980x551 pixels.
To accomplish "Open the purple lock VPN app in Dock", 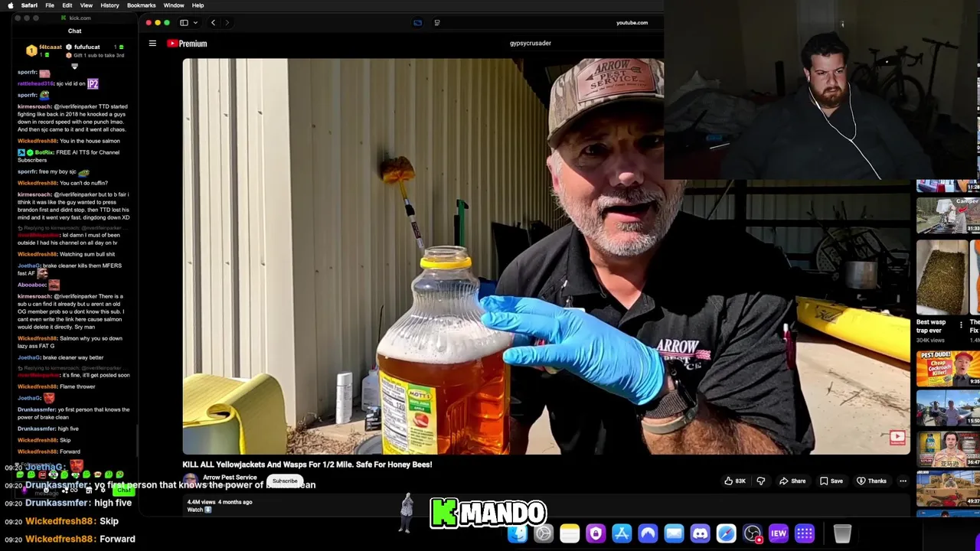I will (596, 533).
